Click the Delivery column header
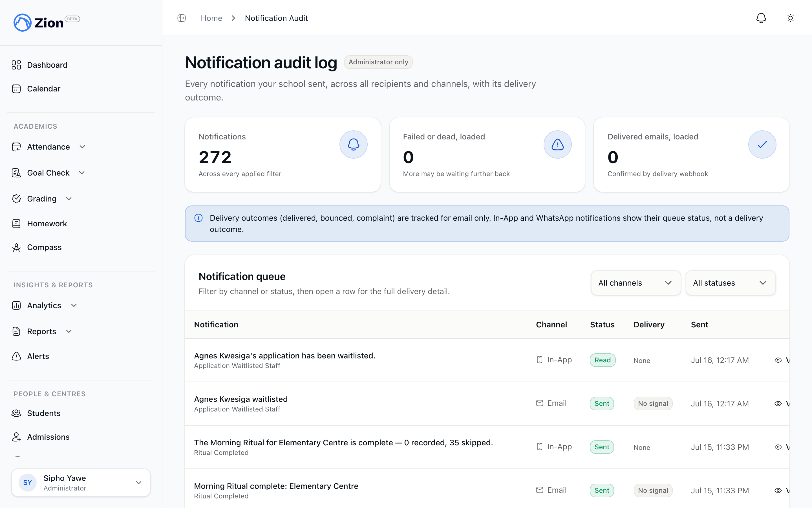 coord(648,325)
